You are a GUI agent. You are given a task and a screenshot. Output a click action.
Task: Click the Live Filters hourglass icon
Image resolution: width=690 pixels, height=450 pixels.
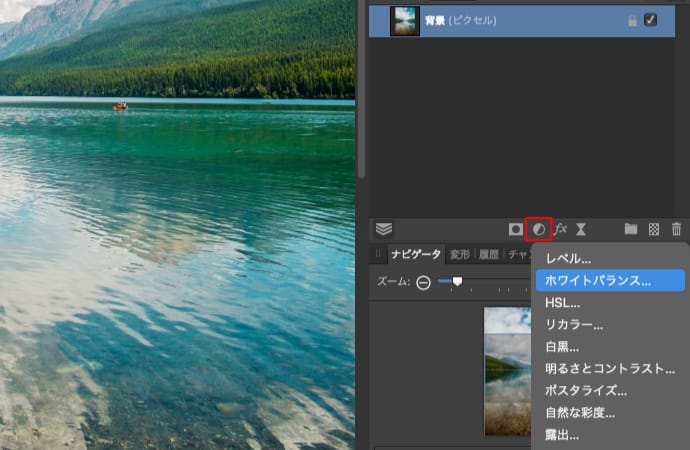coord(581,229)
